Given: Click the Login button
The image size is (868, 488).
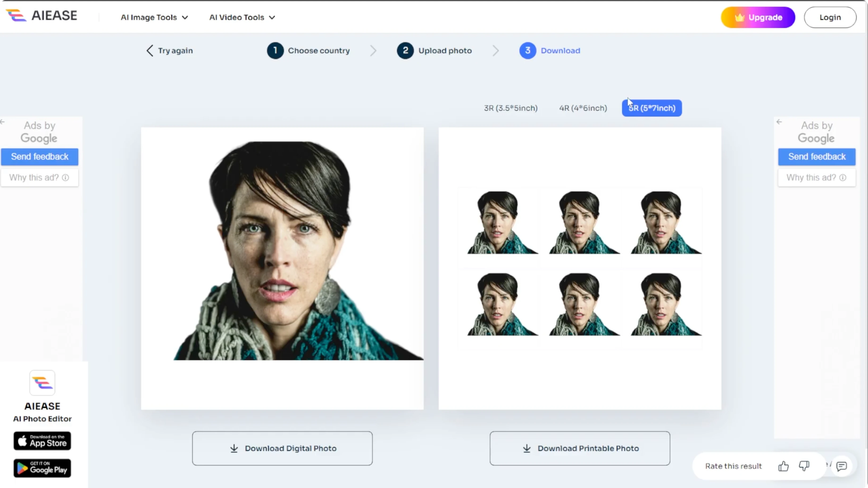Looking at the screenshot, I should click(x=830, y=17).
